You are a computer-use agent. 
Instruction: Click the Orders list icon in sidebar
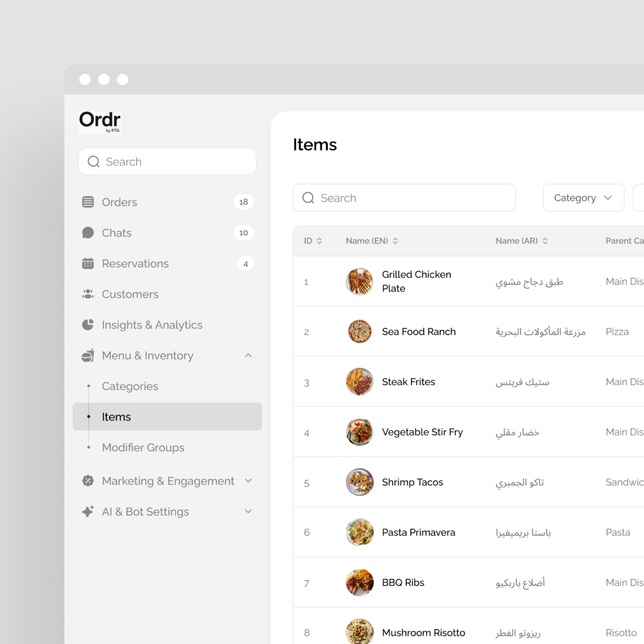pos(88,202)
